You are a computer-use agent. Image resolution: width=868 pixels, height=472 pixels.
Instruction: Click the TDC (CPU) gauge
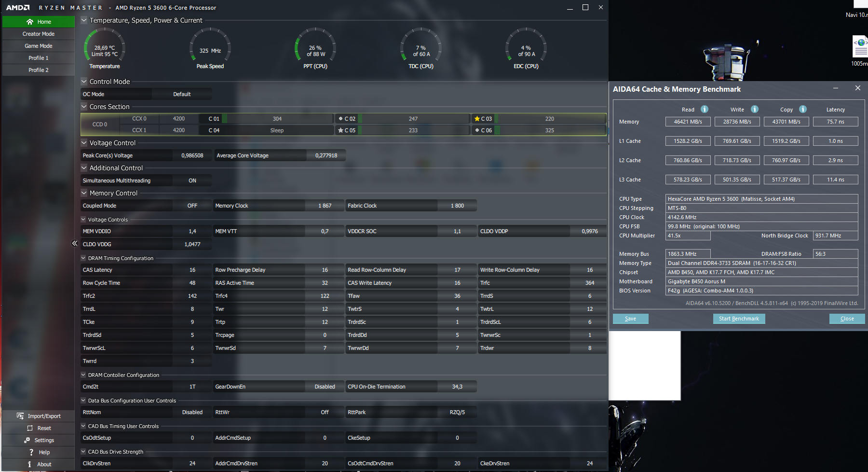[421, 49]
